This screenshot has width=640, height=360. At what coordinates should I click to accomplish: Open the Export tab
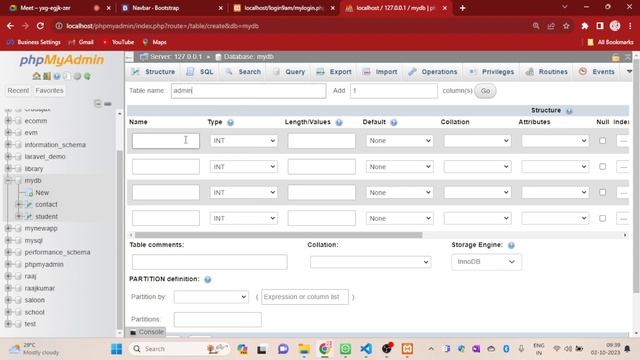(334, 72)
